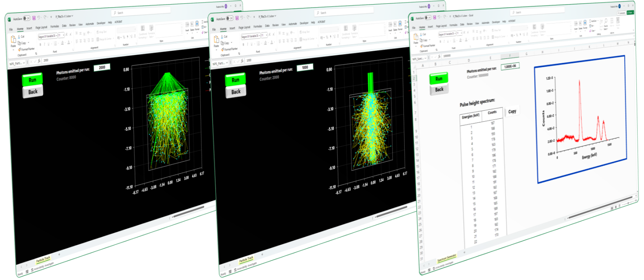Click the Cut scissors in the left window
644x280 pixels.
[x=19, y=37]
